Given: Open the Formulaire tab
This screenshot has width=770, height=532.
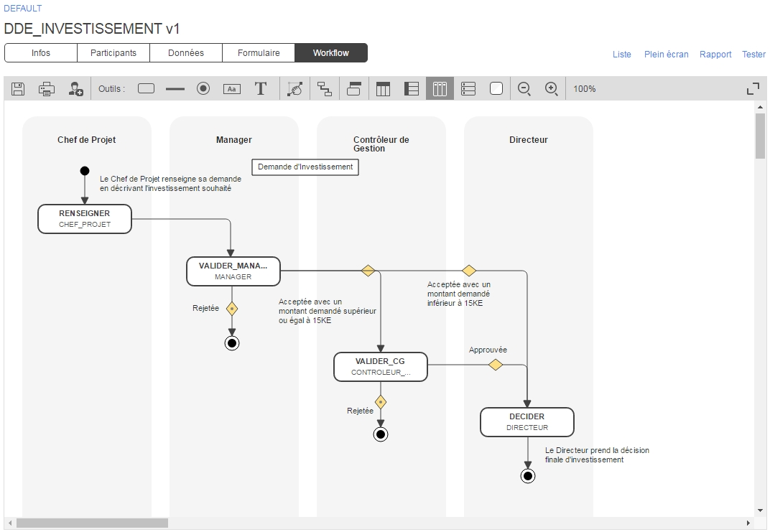Looking at the screenshot, I should 259,53.
